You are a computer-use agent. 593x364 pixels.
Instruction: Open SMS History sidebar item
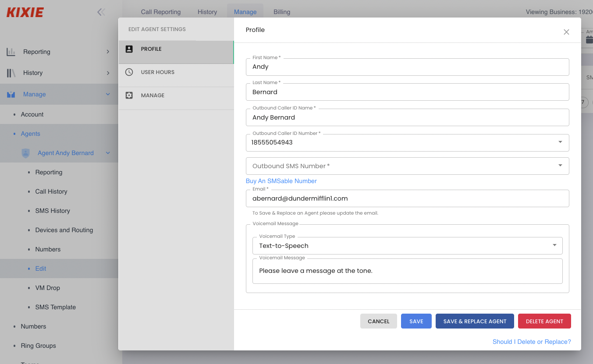(x=53, y=211)
